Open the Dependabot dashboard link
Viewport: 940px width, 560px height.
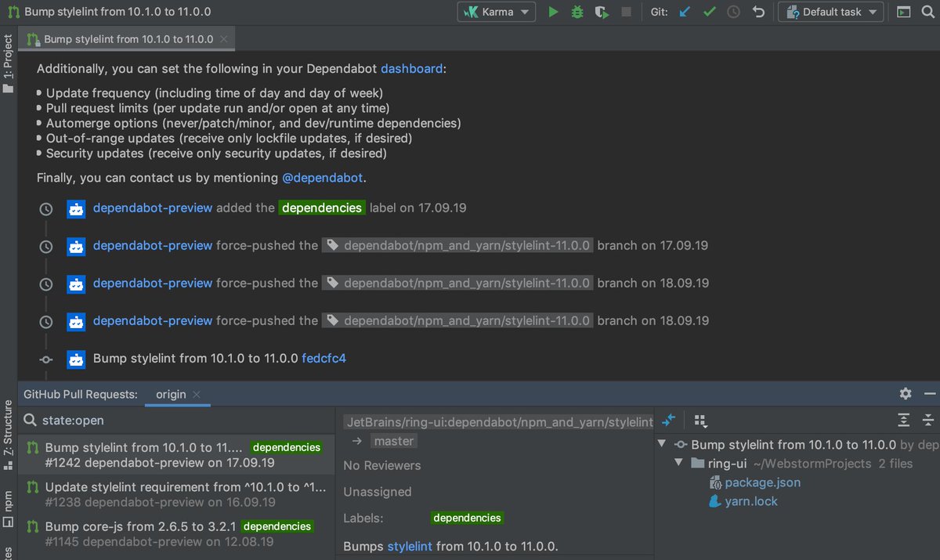click(x=412, y=69)
